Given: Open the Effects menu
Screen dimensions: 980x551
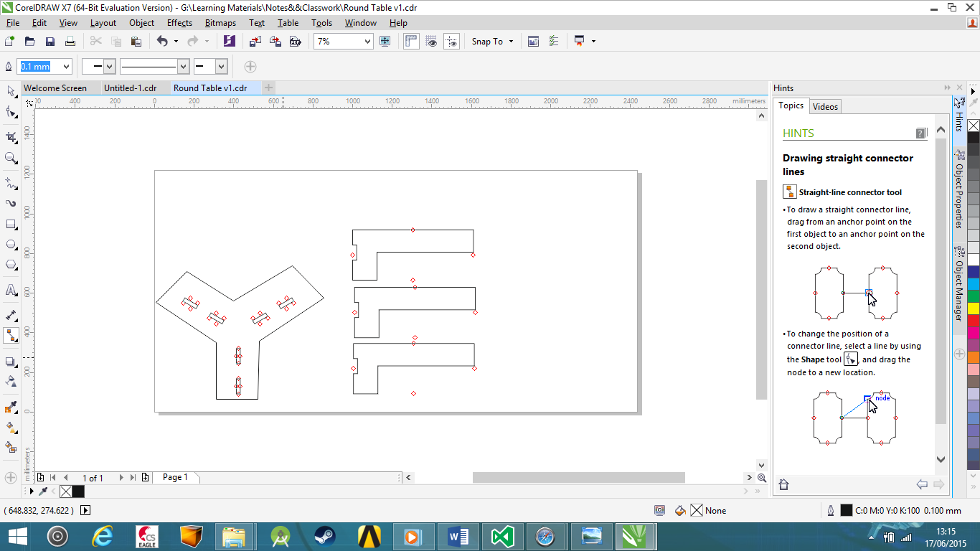Looking at the screenshot, I should point(179,23).
